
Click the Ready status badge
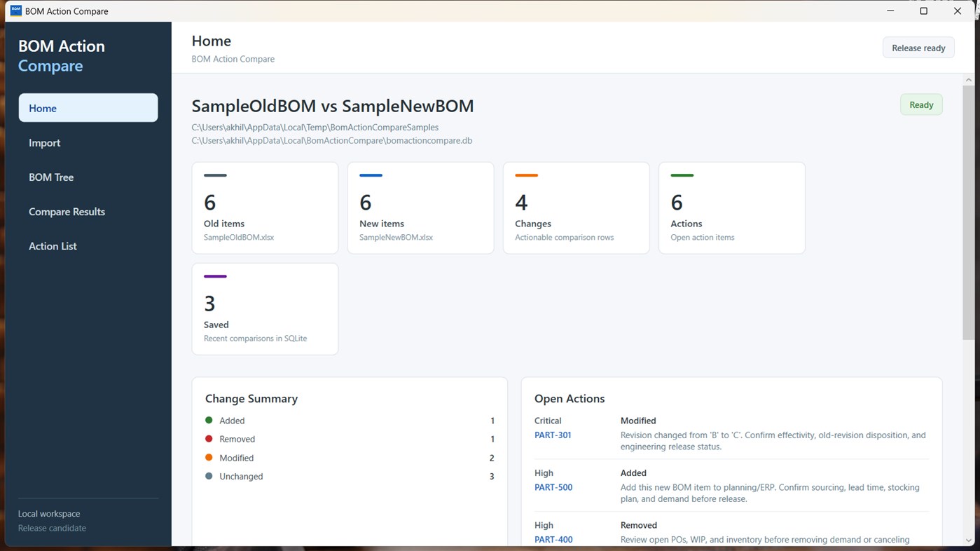point(921,104)
